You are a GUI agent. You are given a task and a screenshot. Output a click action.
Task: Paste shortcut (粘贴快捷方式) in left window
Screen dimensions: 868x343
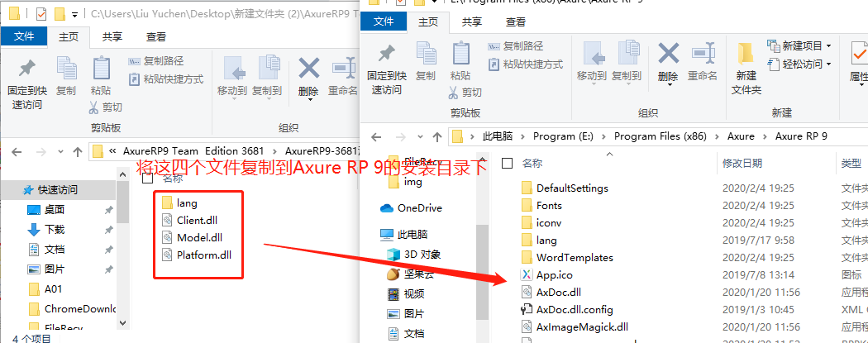coord(165,79)
